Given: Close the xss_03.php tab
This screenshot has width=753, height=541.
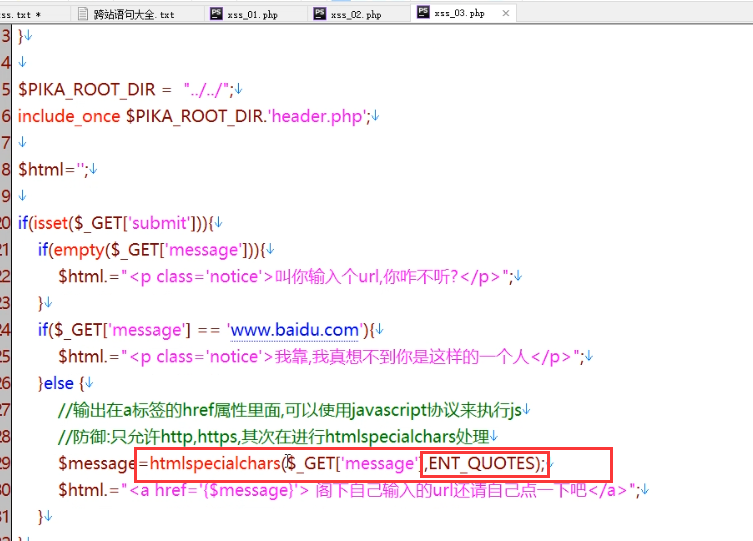Looking at the screenshot, I should click(x=504, y=13).
